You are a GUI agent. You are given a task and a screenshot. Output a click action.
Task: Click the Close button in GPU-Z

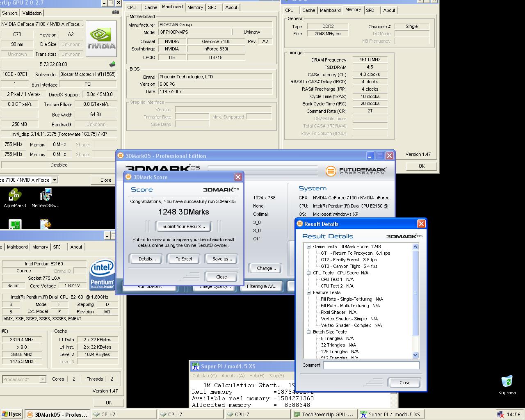pyautogui.click(x=106, y=180)
